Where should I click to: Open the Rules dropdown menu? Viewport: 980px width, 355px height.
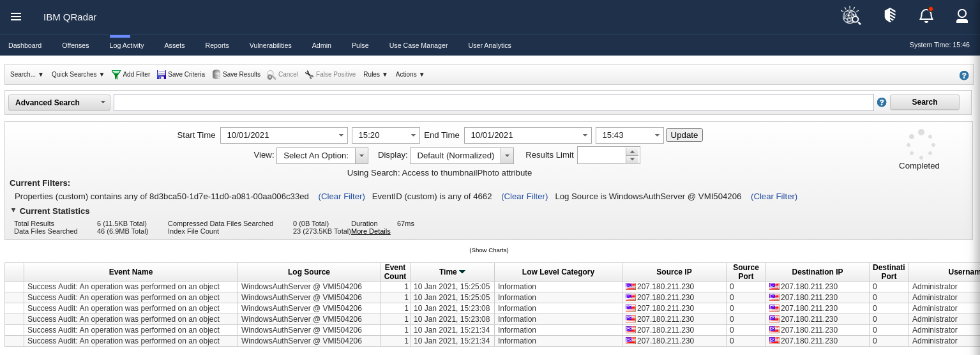tap(375, 75)
